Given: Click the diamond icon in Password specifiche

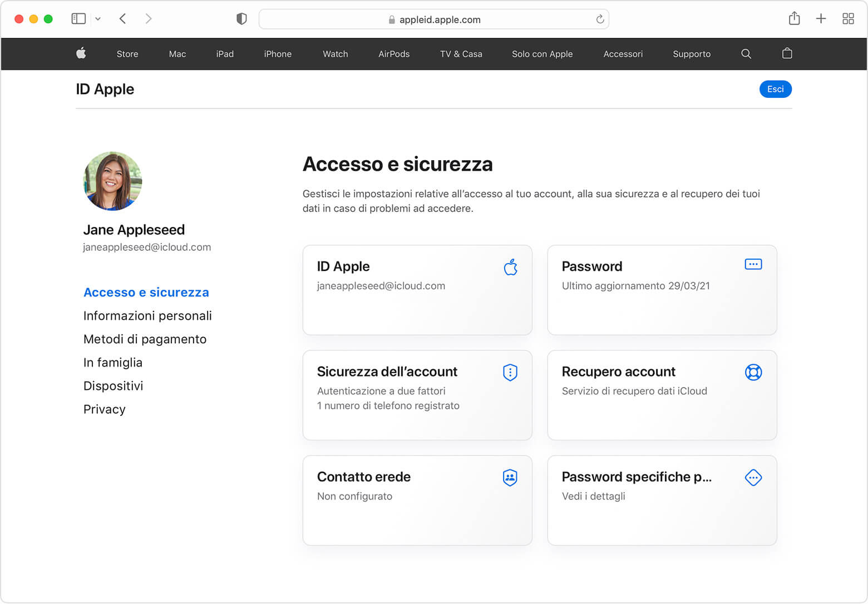Looking at the screenshot, I should (753, 477).
